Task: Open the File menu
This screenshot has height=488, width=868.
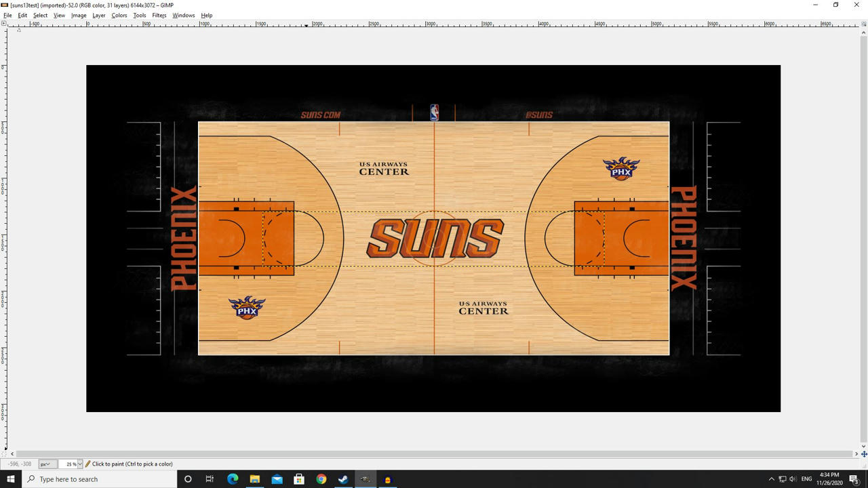Action: coord(7,15)
